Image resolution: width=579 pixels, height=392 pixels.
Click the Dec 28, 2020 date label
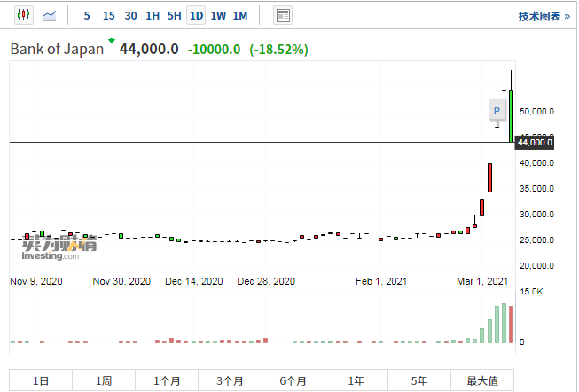[x=266, y=281]
